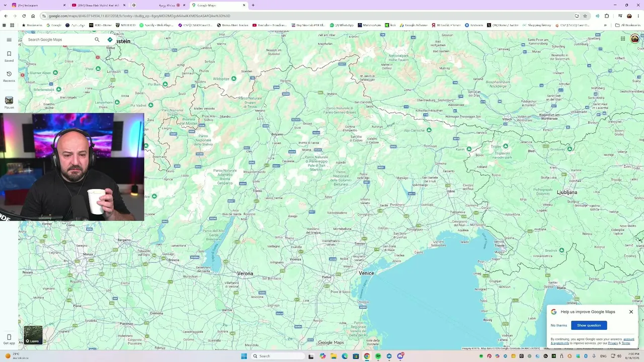This screenshot has height=362, width=644.
Task: Open the browser extensions puzzle icon
Action: tap(607, 16)
